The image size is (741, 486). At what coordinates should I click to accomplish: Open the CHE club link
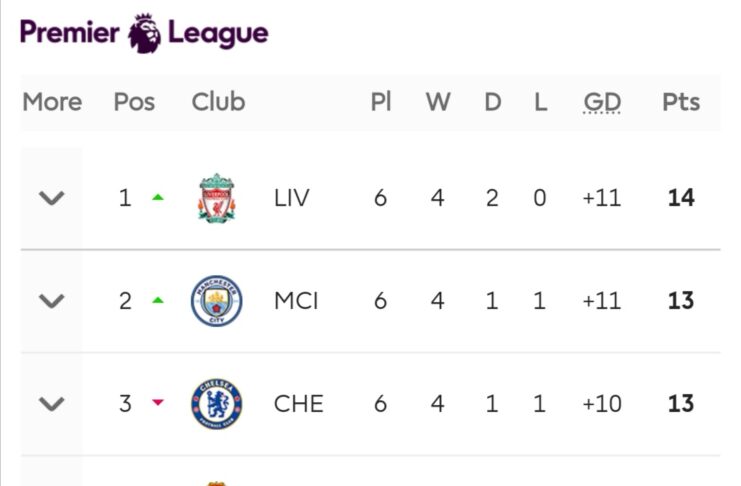tap(298, 404)
